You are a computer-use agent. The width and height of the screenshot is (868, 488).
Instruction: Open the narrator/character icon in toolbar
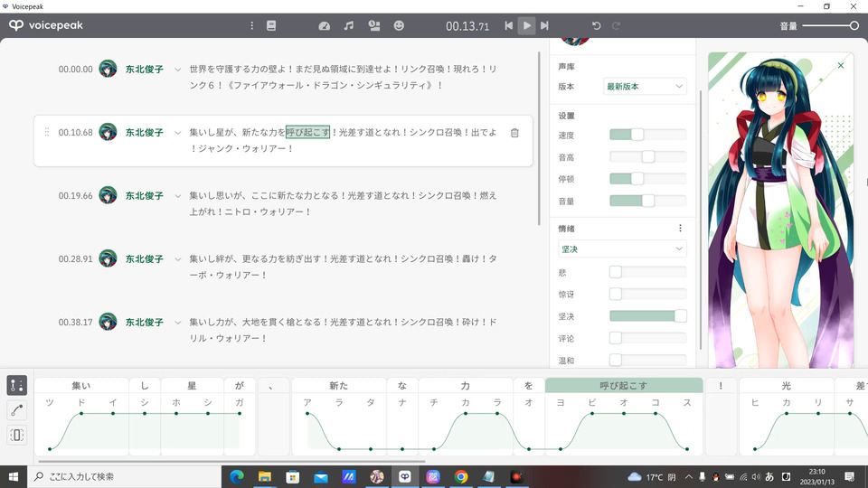(374, 25)
